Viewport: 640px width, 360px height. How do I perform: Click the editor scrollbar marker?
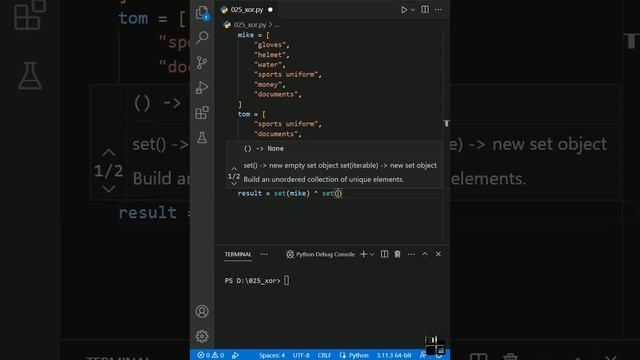(447, 123)
